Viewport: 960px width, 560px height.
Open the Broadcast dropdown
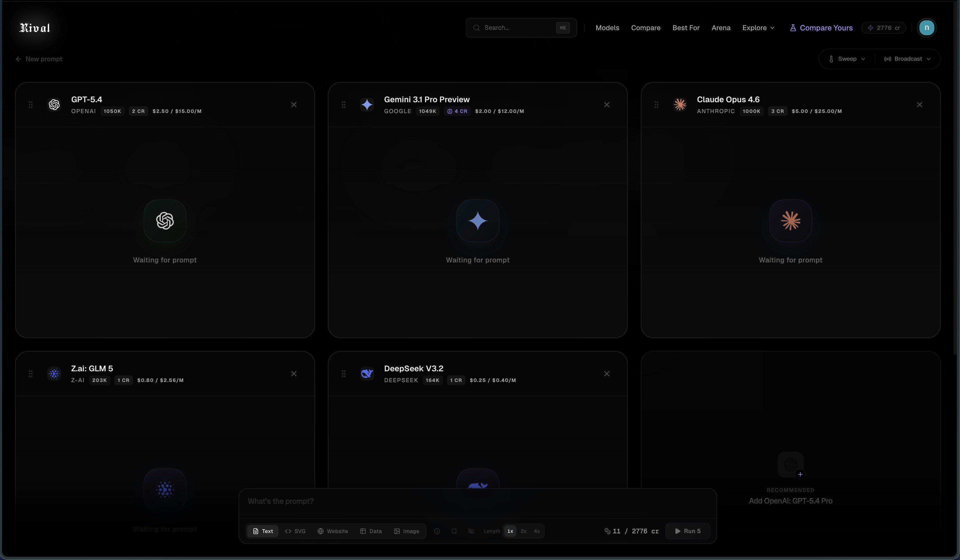tap(907, 59)
